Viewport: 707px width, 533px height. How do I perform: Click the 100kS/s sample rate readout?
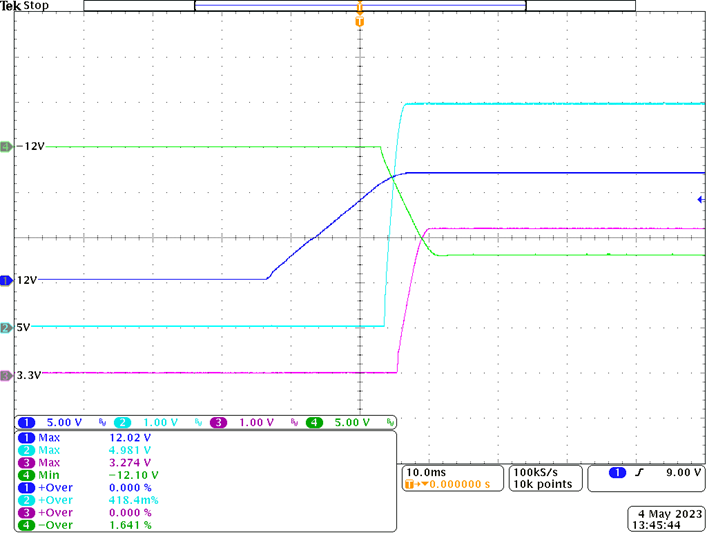(542, 470)
